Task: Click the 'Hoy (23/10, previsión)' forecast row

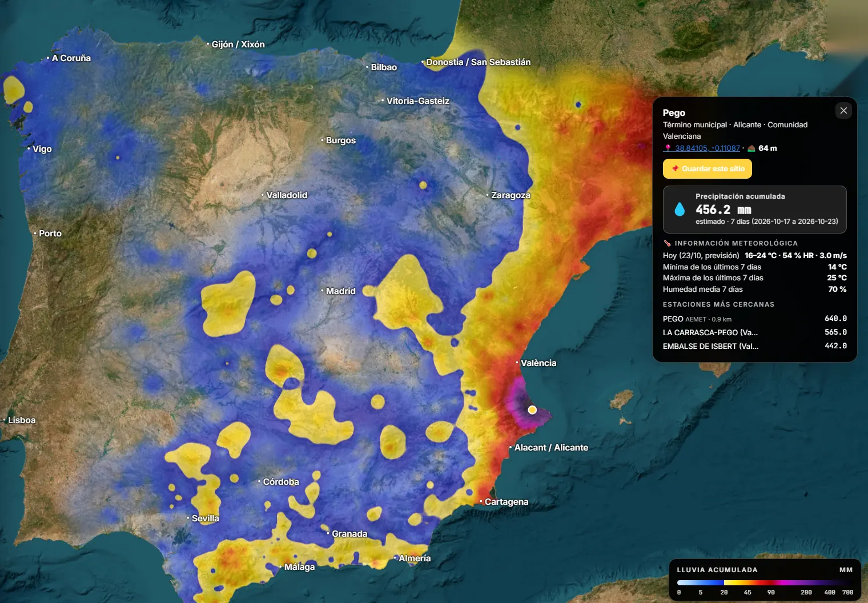Action: coord(755,256)
